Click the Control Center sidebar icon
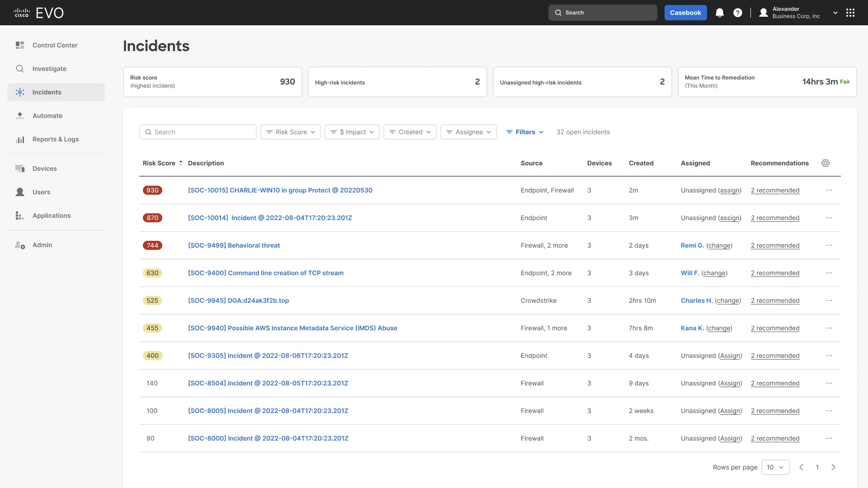 pyautogui.click(x=20, y=45)
